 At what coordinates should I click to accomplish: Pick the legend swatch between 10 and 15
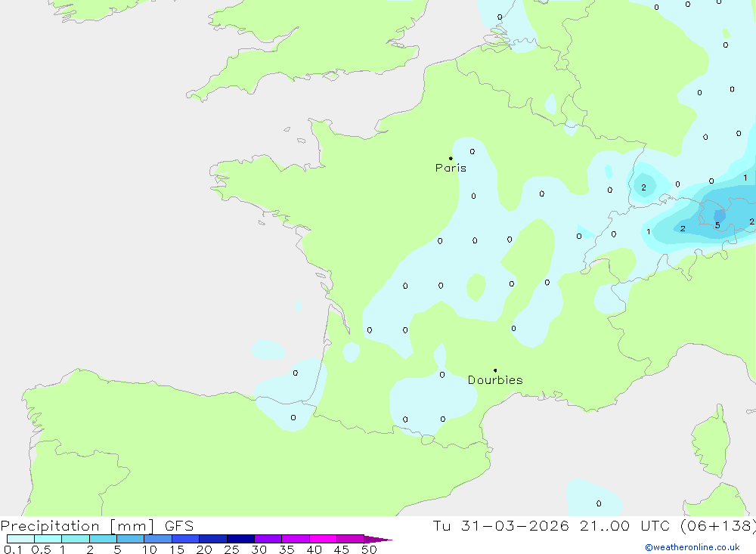[x=158, y=539]
